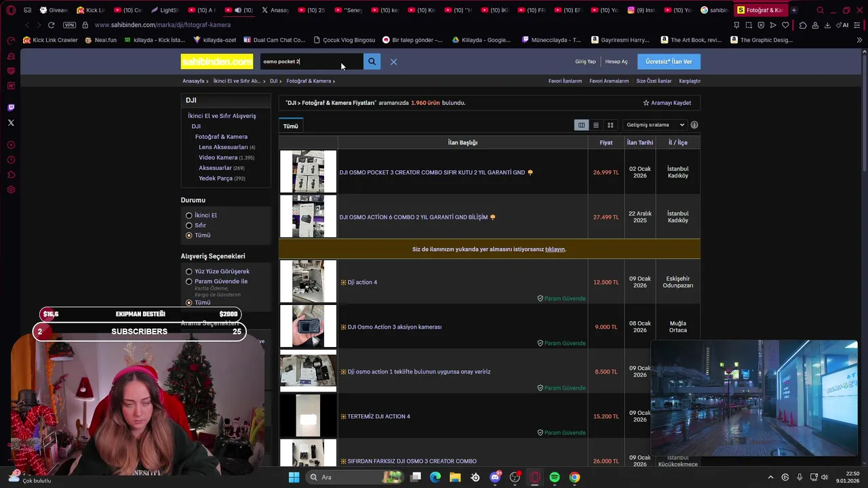The width and height of the screenshot is (868, 488).
Task: Show hidden system tray icons chevron
Action: [x=770, y=477]
